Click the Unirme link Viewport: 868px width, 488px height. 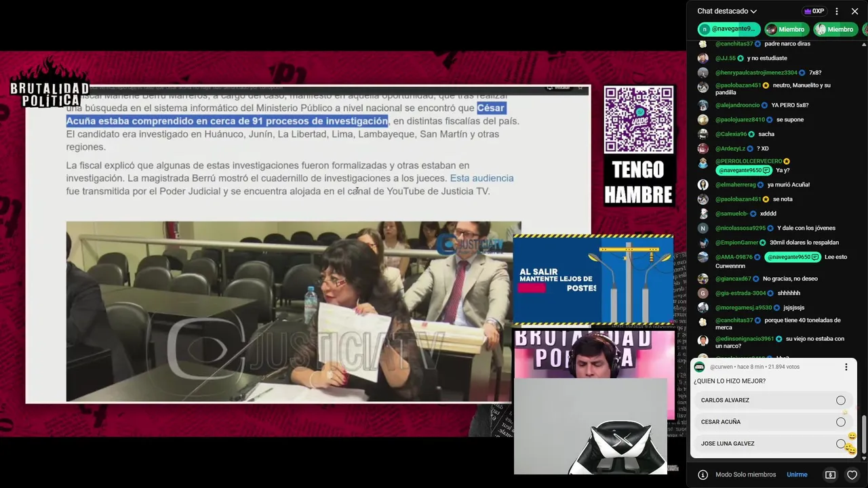797,474
